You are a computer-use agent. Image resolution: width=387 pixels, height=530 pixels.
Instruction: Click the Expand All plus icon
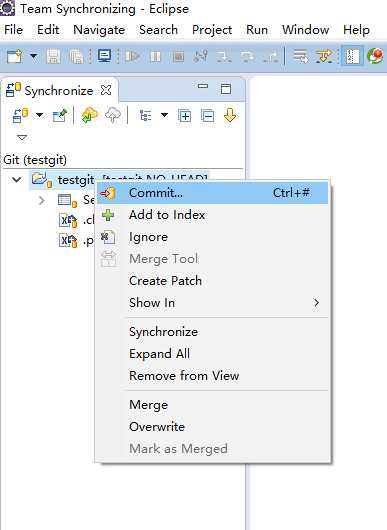[185, 116]
